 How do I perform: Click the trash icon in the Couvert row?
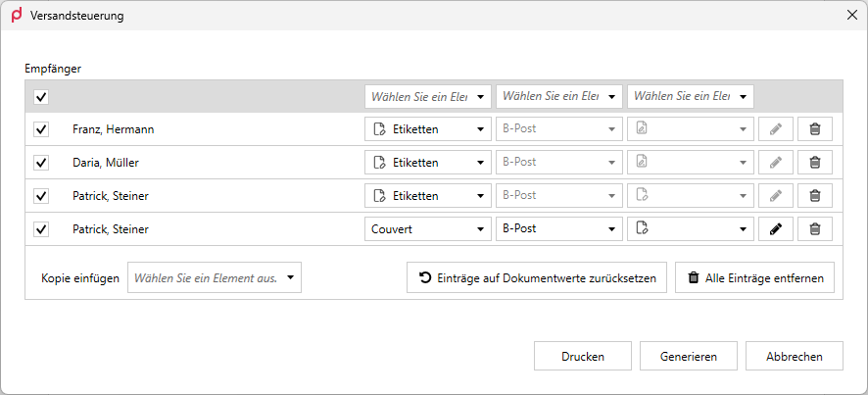click(x=815, y=228)
